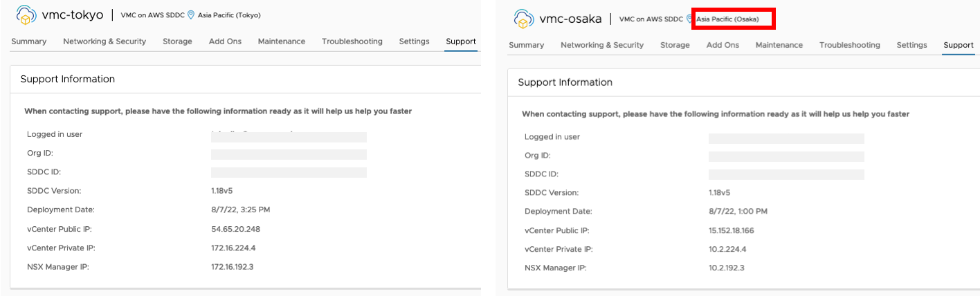Switch to the Storage tab for vmc-osaka
The height and width of the screenshot is (296, 980).
(x=675, y=45)
